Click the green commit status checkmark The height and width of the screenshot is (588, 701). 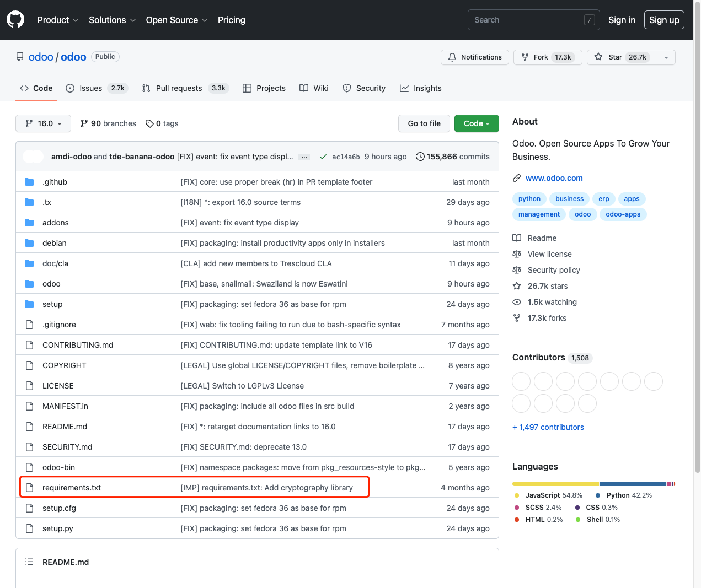point(323,157)
